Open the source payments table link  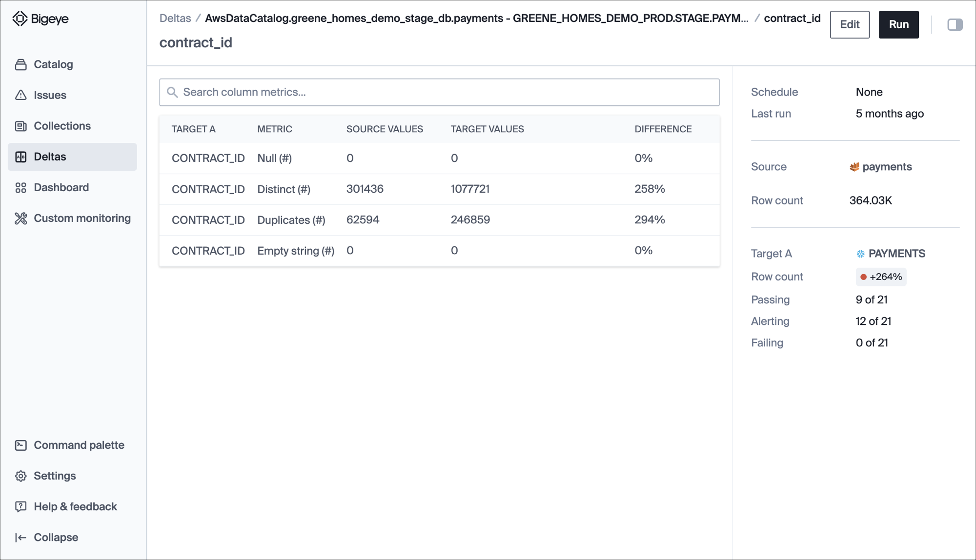(x=886, y=167)
